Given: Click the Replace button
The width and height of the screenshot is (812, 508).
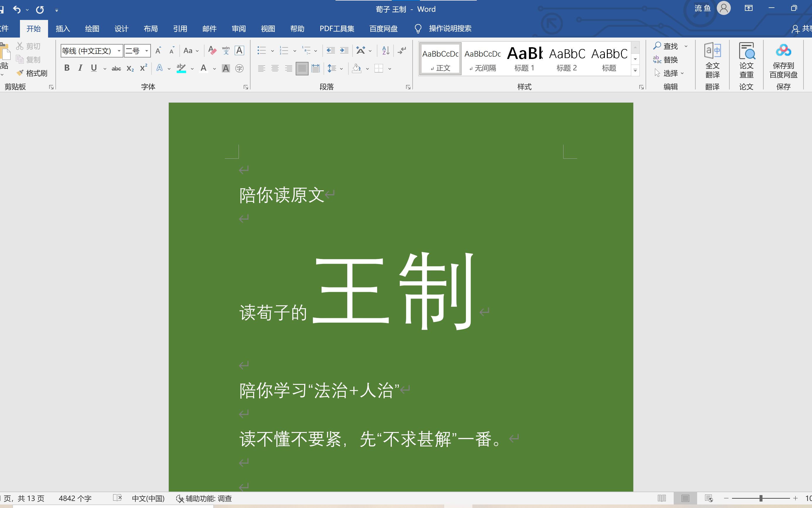Looking at the screenshot, I should 666,60.
